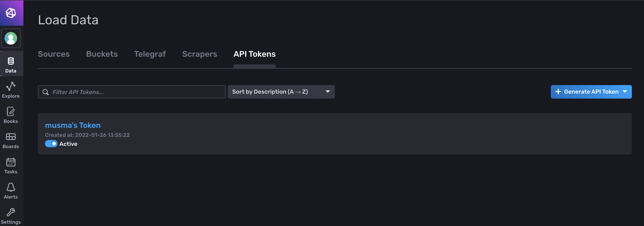
Task: Click the InfluxDB logo icon
Action: click(x=11, y=13)
